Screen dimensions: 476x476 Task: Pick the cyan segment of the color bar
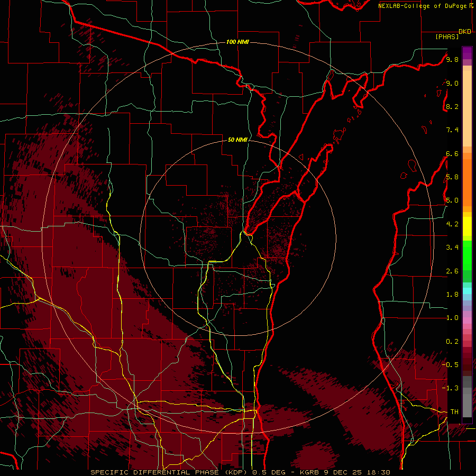(x=467, y=291)
